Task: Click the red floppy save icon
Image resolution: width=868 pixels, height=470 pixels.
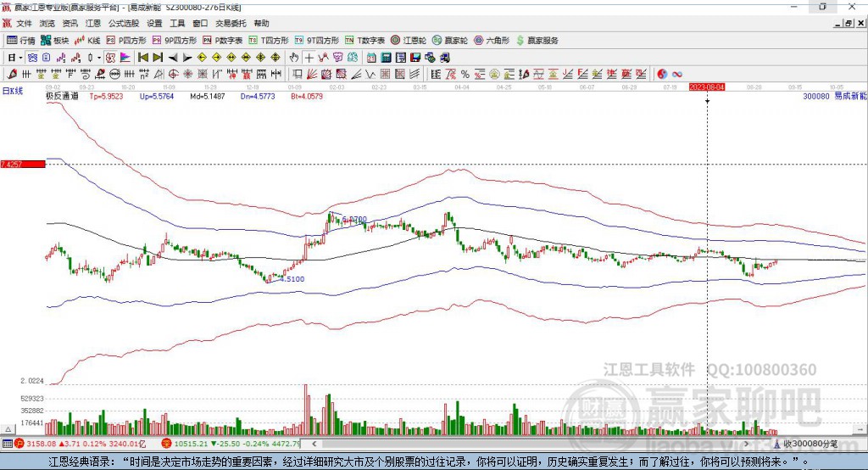Action: [415, 58]
